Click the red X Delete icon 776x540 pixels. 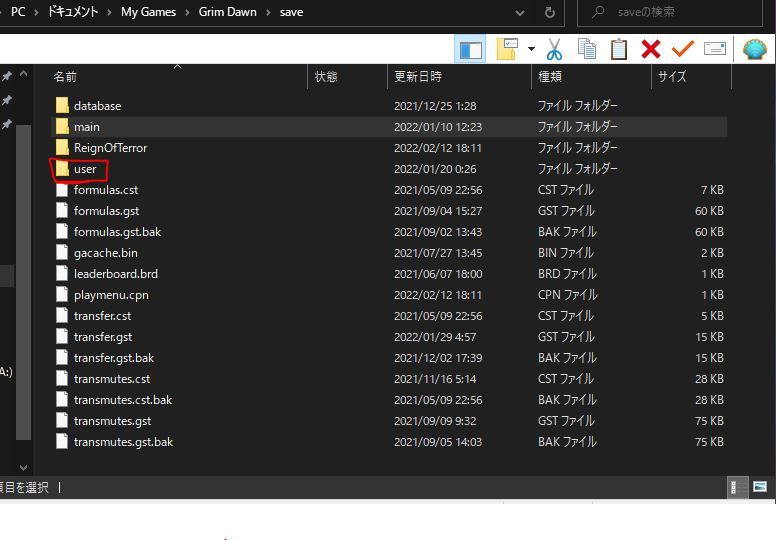coord(650,49)
